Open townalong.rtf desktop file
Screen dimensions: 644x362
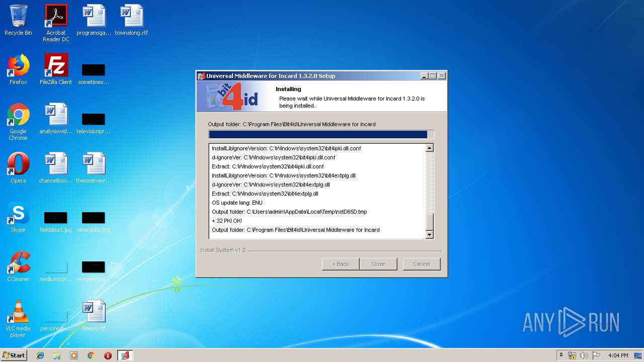pyautogui.click(x=131, y=20)
